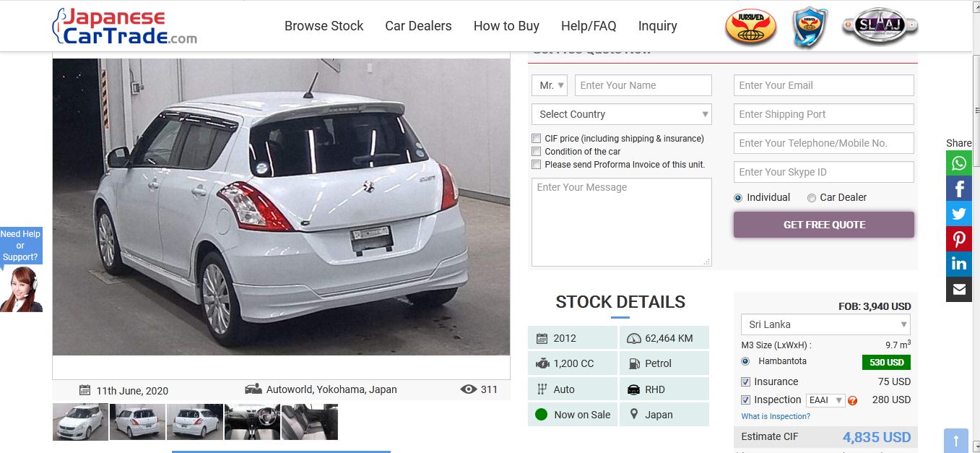Select the Car Dealer radio button
The width and height of the screenshot is (980, 453).
[812, 198]
